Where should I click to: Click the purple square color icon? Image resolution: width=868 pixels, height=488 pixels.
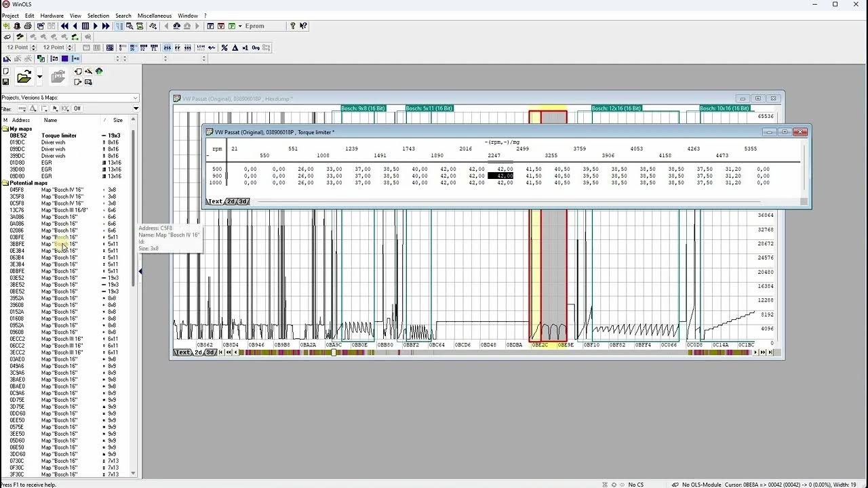64,58
